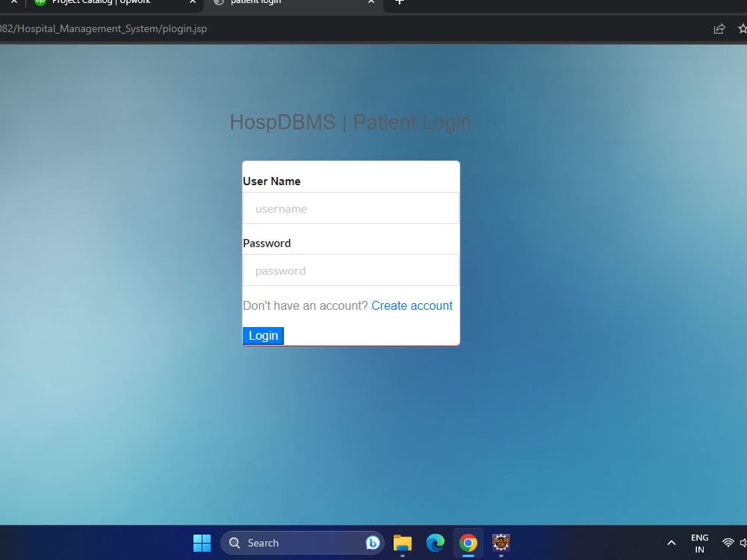
Task: Open File Explorer from taskbar
Action: (403, 543)
